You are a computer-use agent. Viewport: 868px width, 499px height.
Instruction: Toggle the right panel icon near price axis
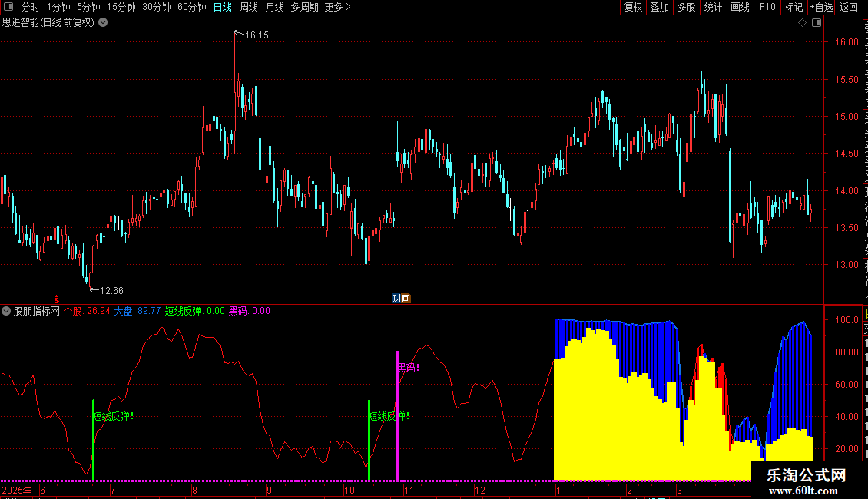click(x=817, y=23)
